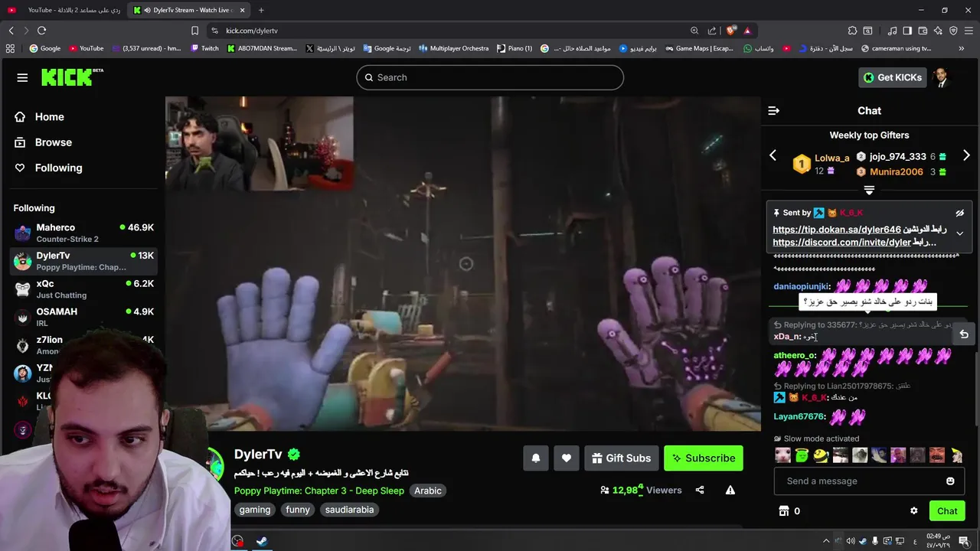Show previous weekly top gifters

pyautogui.click(x=773, y=155)
